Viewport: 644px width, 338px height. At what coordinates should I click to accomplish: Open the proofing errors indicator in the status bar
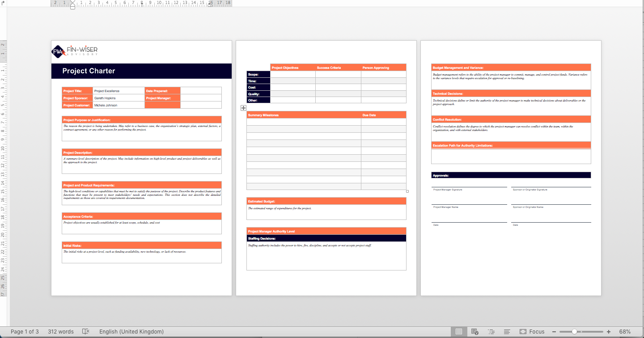[x=85, y=331]
